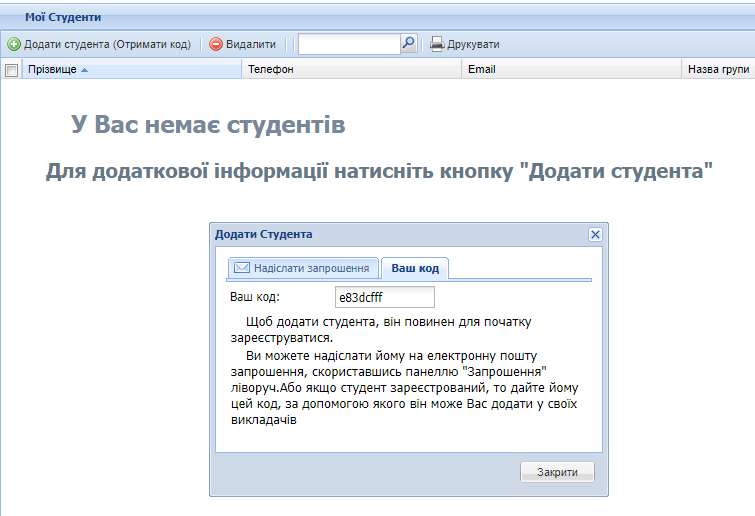Click the green plus Add student icon
Image resolution: width=755 pixels, height=516 pixels.
14,44
